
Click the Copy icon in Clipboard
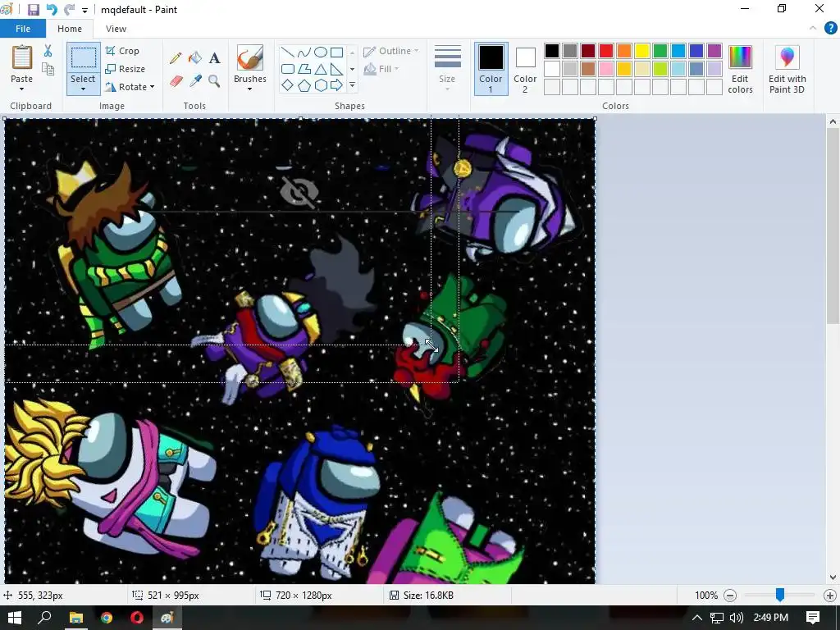(48, 69)
